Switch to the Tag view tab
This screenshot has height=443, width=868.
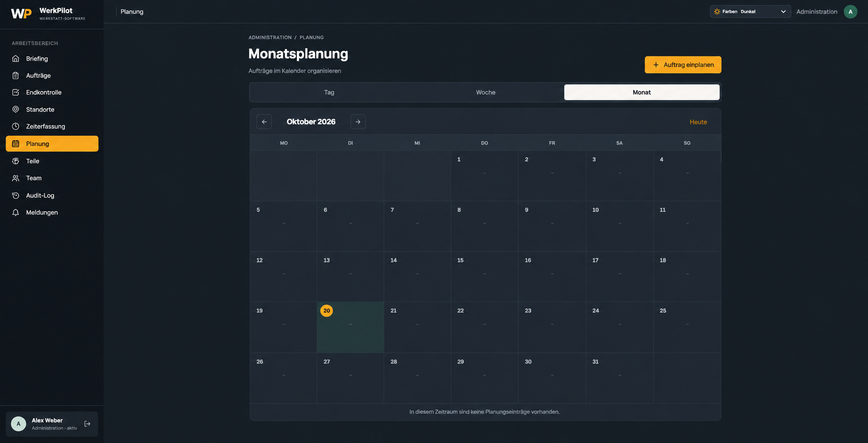[329, 92]
